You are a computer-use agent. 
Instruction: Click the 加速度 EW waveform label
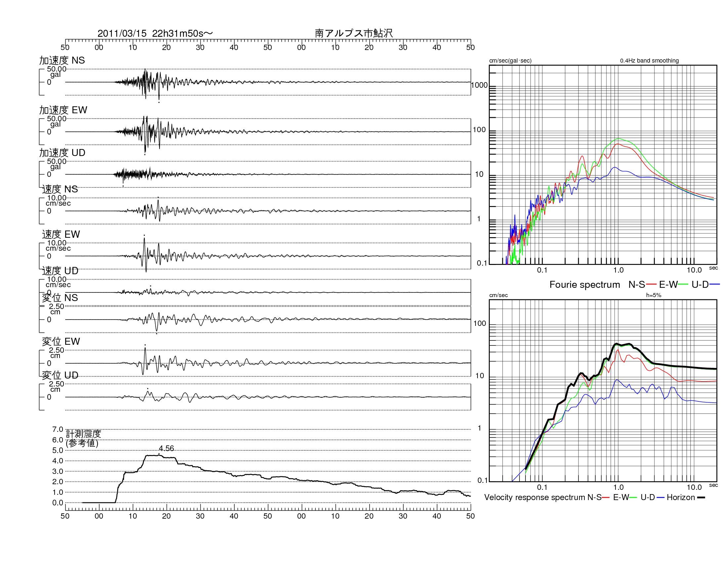pyautogui.click(x=63, y=110)
